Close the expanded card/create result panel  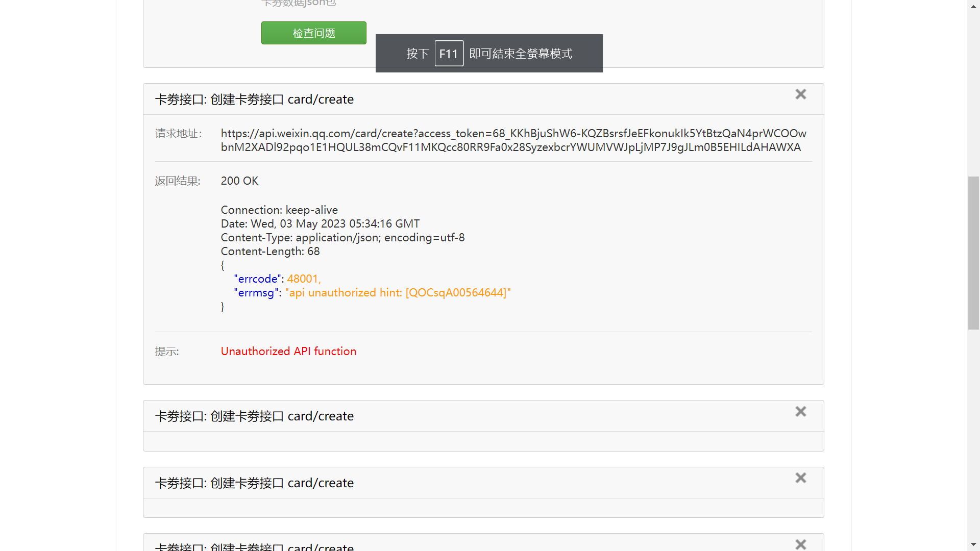[x=800, y=94]
